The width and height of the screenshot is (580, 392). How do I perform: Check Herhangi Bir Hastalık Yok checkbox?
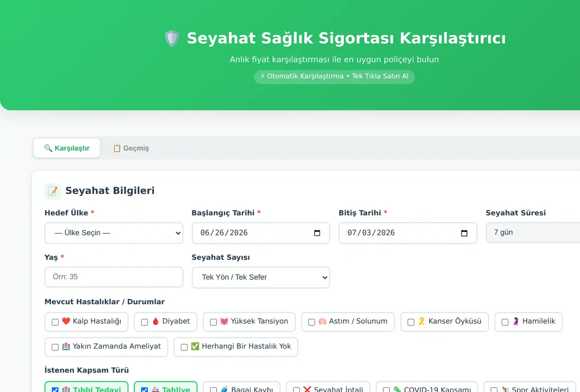pos(184,347)
